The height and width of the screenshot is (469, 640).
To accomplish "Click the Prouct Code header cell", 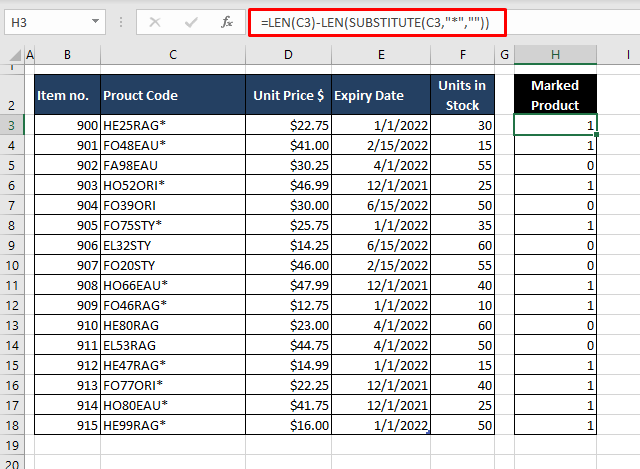I will pyautogui.click(x=173, y=95).
